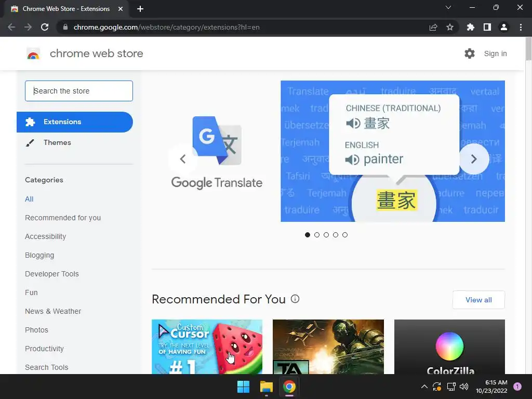Choose the Accessibility category
The width and height of the screenshot is (532, 399).
tap(46, 236)
